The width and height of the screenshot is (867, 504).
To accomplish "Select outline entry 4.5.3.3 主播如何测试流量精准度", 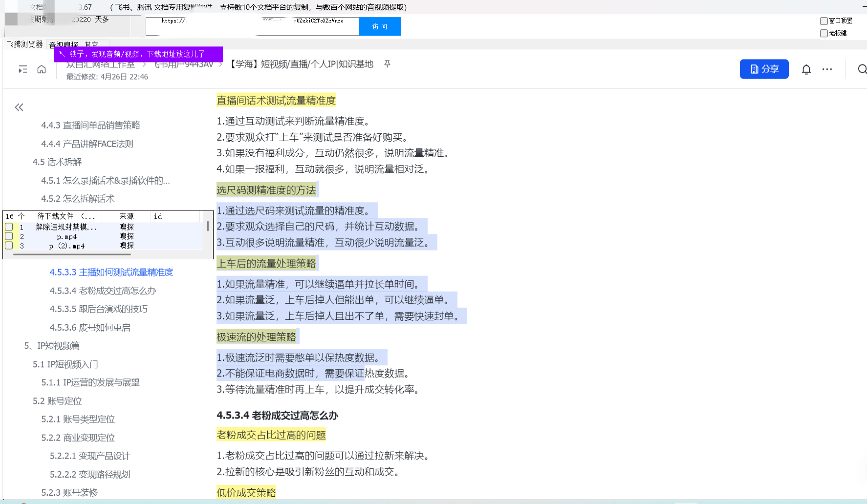I will click(x=111, y=272).
